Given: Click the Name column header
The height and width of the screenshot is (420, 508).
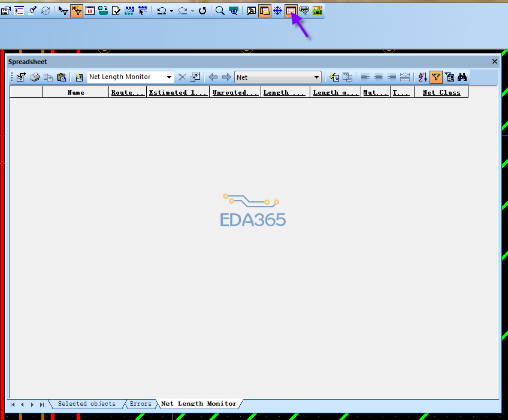Looking at the screenshot, I should 75,92.
